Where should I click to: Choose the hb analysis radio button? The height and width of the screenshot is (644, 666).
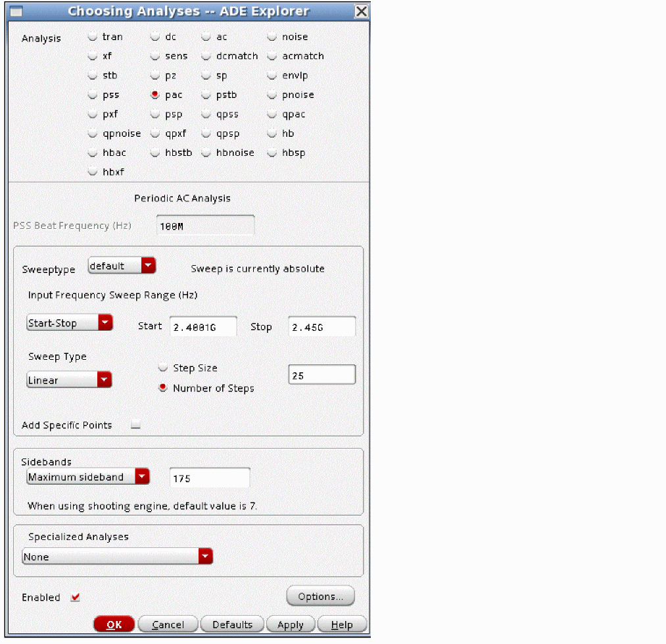tap(272, 134)
